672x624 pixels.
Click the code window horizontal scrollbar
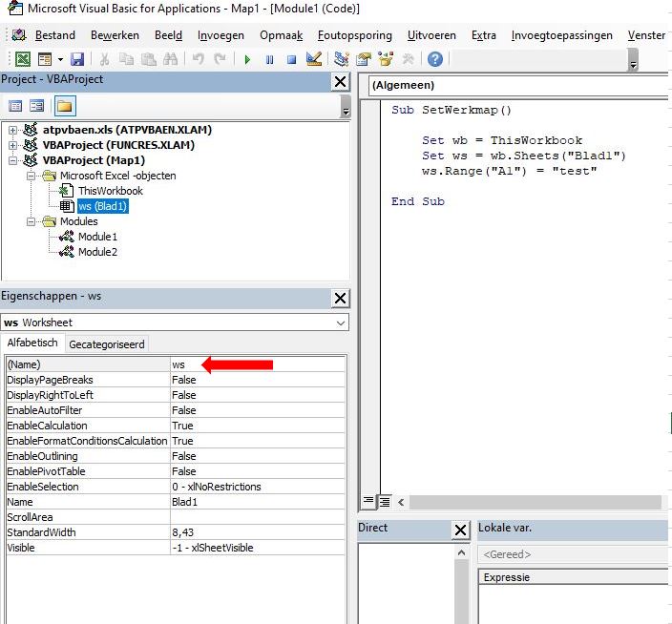pyautogui.click(x=535, y=502)
